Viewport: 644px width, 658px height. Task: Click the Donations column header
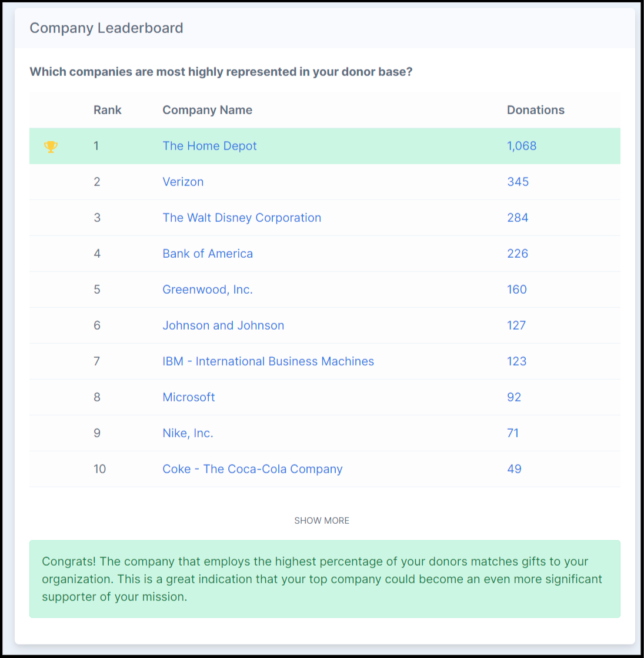coord(535,110)
